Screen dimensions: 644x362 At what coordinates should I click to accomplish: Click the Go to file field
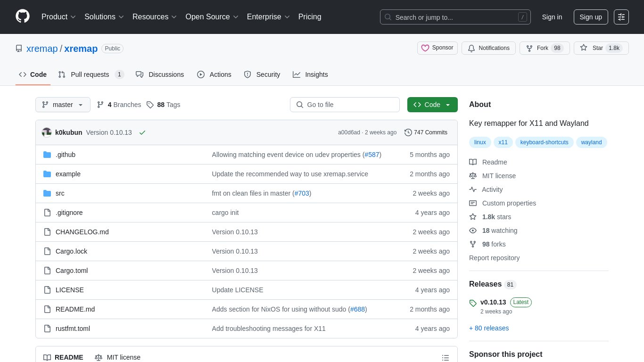coord(345,105)
